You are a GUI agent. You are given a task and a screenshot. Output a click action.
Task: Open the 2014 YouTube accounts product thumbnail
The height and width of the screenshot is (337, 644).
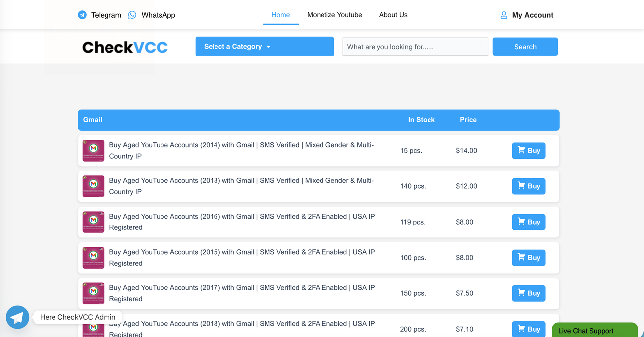[93, 151]
